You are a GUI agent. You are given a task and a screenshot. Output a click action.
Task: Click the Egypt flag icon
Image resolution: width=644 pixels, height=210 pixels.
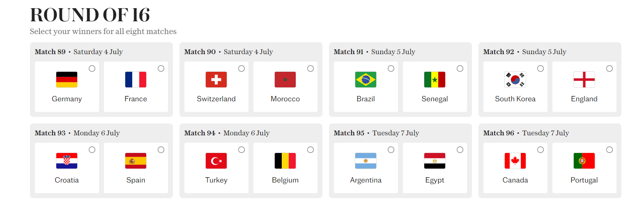tap(435, 161)
